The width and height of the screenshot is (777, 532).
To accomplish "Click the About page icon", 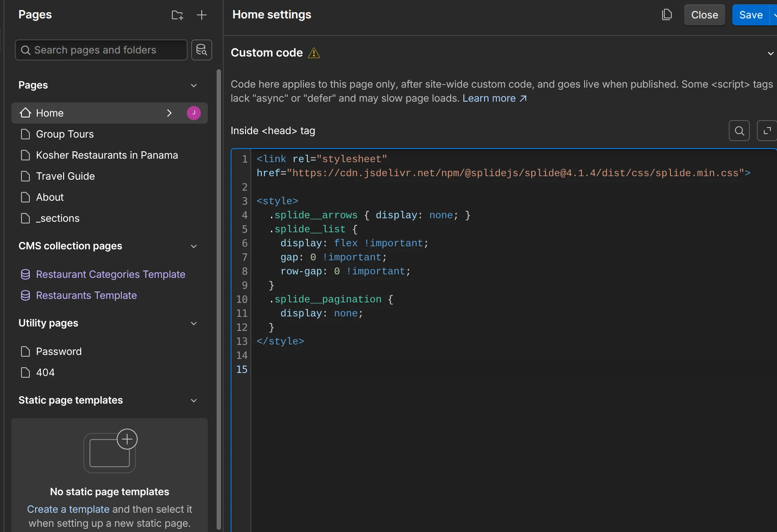I will (25, 197).
